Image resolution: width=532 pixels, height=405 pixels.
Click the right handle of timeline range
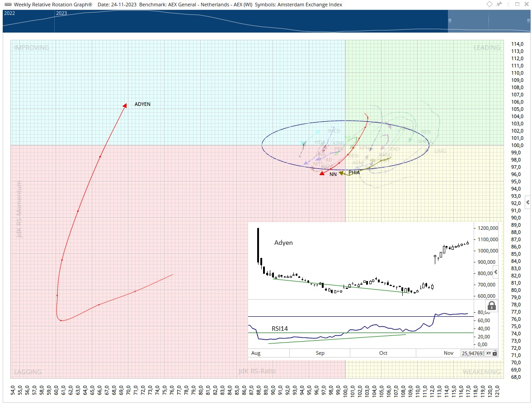[x=528, y=21]
